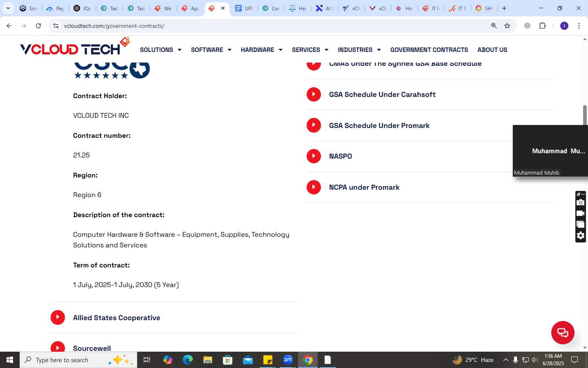Screen dimensions: 588x368
Task: Click the Muhammad Muhib Zoom video thumbnail
Action: coord(550,151)
